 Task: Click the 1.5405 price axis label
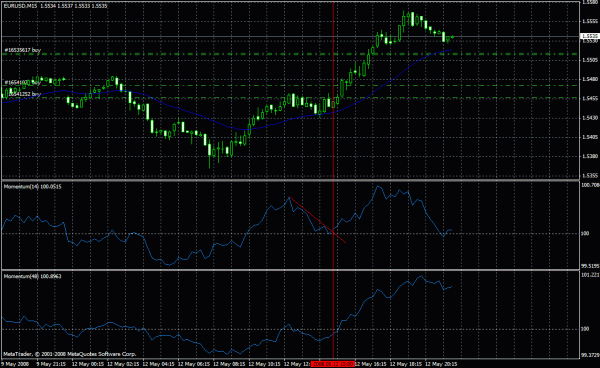click(x=590, y=137)
